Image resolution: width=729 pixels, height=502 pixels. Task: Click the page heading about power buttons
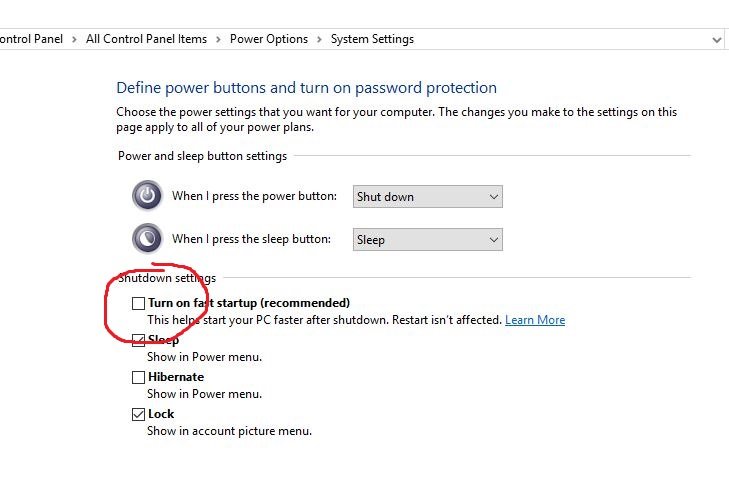click(x=306, y=88)
